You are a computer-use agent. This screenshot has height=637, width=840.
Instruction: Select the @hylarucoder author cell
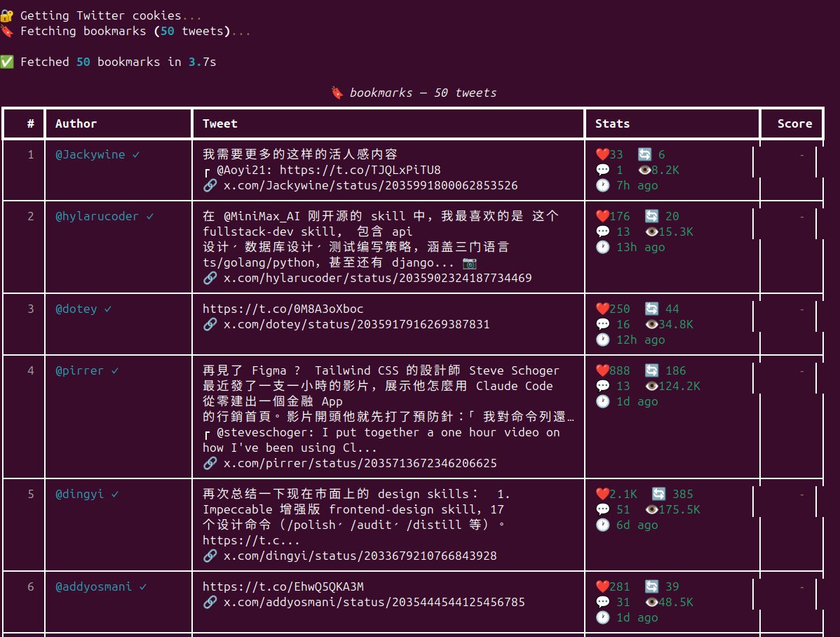point(118,247)
